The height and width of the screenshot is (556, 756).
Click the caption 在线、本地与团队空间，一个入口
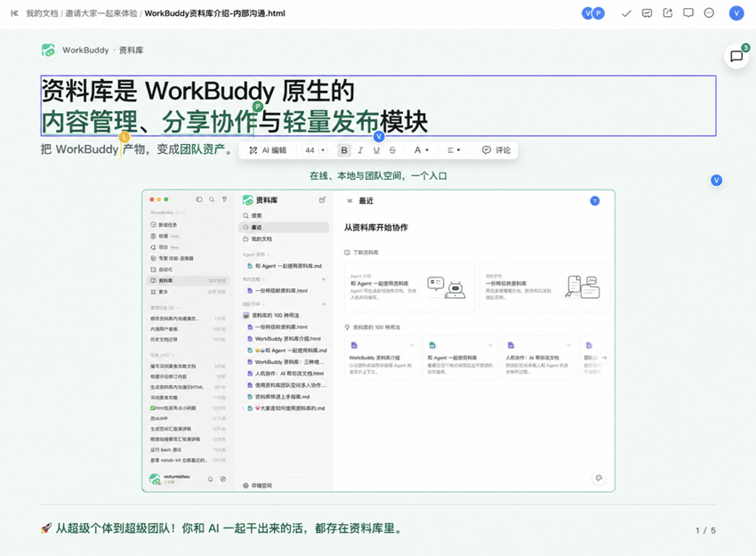378,176
